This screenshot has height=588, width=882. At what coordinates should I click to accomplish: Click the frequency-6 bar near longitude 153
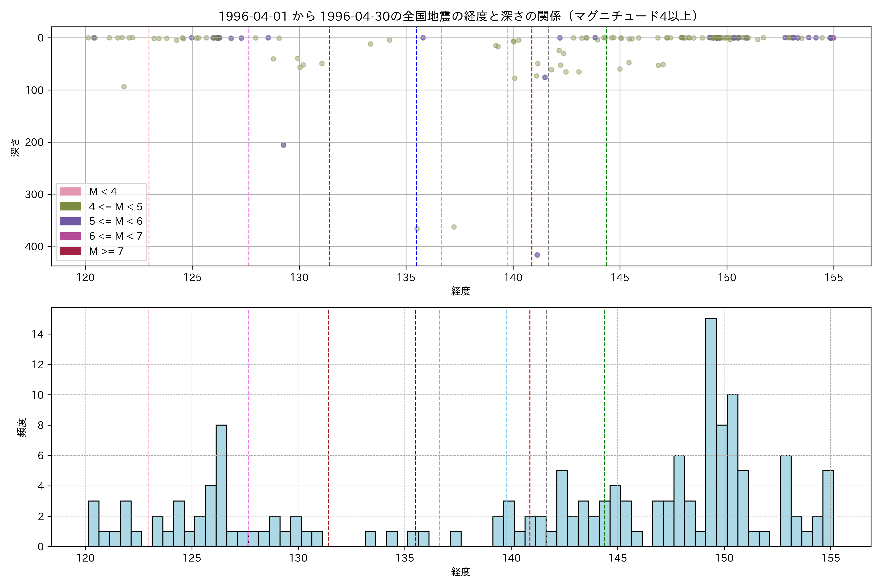tap(786, 501)
